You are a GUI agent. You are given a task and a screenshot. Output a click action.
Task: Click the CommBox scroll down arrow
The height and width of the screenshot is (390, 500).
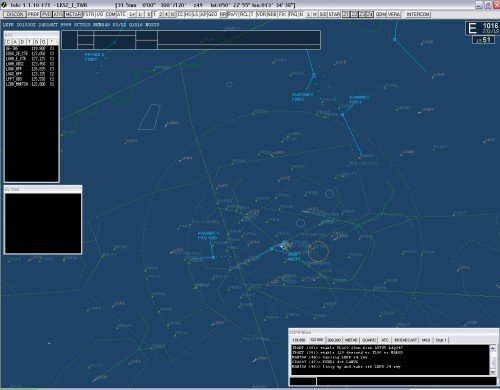pos(493,372)
